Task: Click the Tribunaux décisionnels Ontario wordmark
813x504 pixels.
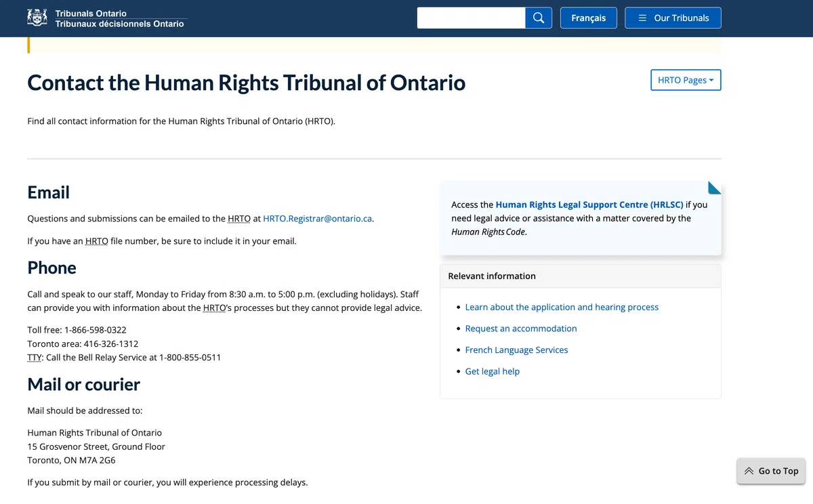Action: point(120,24)
